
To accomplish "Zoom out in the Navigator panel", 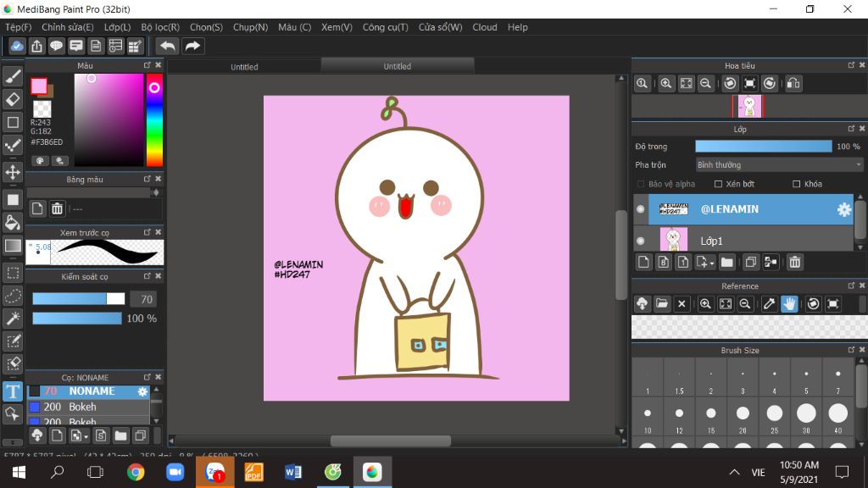I will point(705,84).
